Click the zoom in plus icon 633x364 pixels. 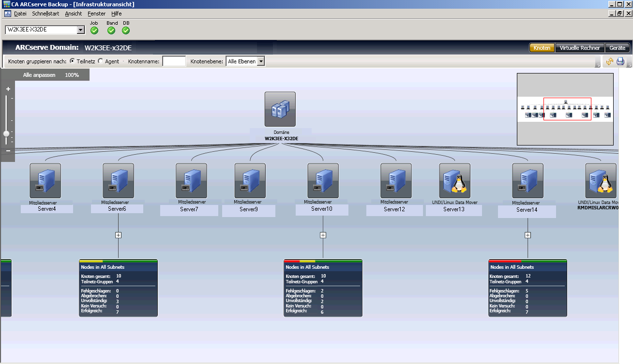[8, 89]
